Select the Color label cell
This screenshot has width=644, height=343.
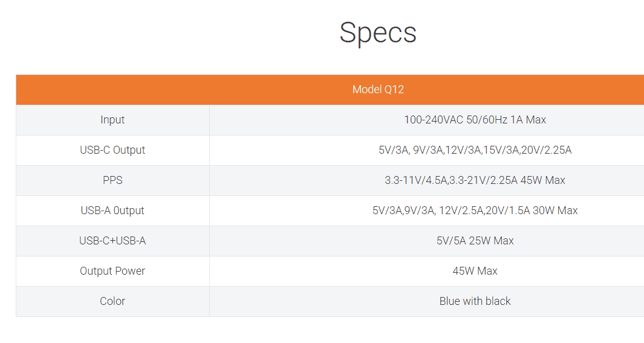tap(112, 301)
